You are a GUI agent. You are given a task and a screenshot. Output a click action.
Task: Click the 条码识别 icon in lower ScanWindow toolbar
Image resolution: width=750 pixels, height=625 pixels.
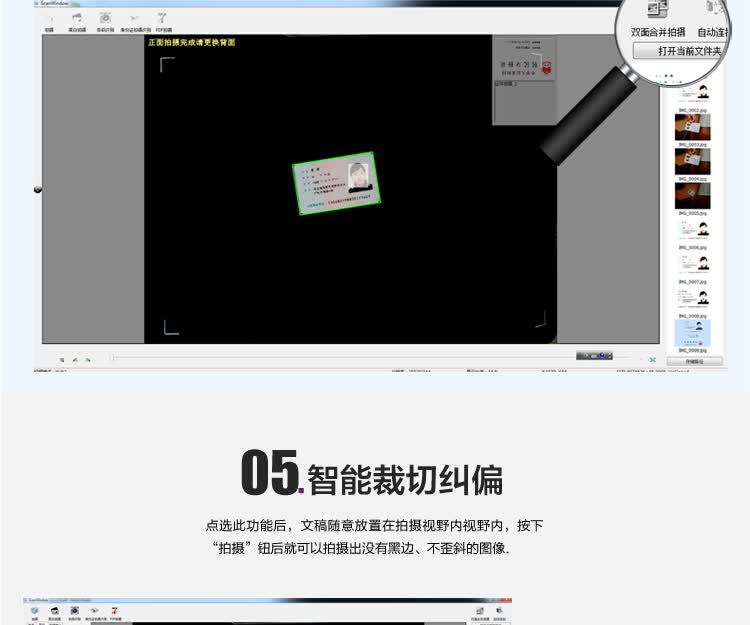tap(75, 611)
